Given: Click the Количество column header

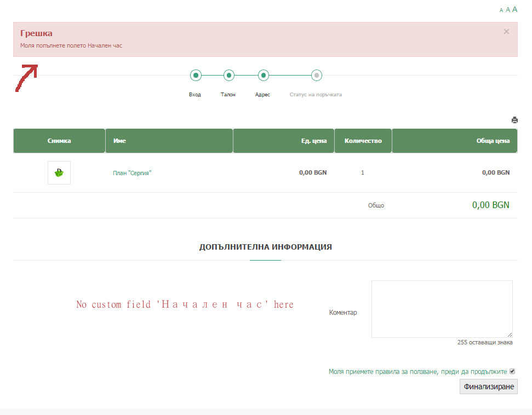Looking at the screenshot, I should [x=363, y=141].
